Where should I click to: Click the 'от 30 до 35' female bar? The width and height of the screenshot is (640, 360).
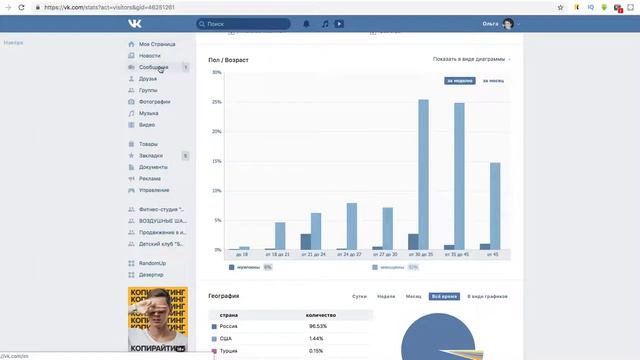(x=423, y=175)
